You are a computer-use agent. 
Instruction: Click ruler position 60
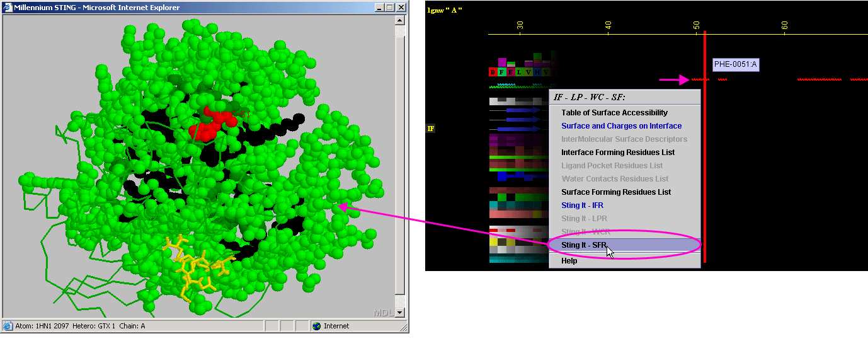point(784,25)
